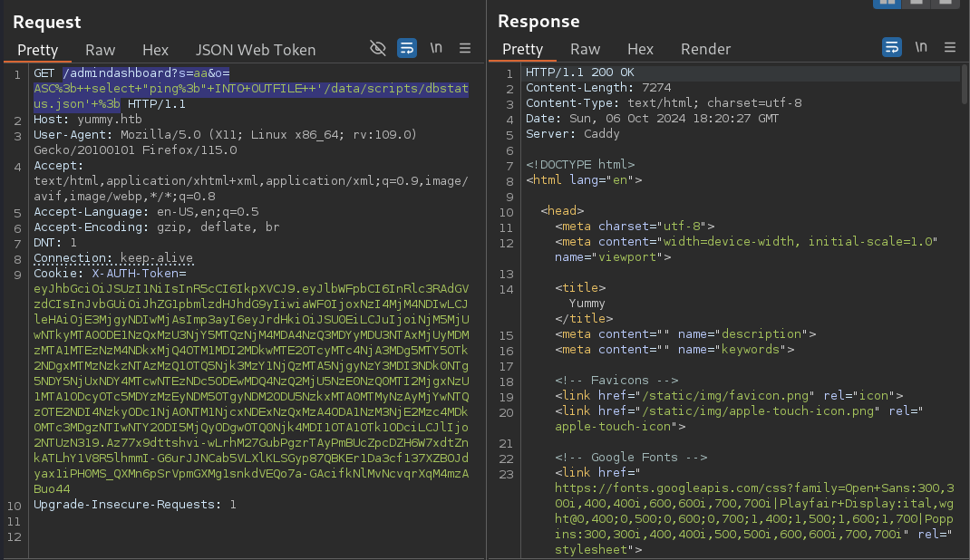Toggle the \n newline display in Response
Screen dimensions: 970x560
(x=921, y=48)
